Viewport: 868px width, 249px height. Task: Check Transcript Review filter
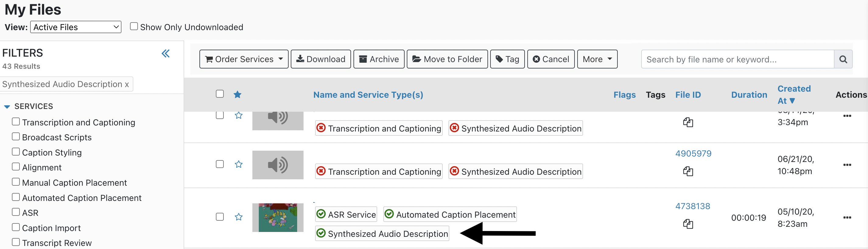pos(16,242)
